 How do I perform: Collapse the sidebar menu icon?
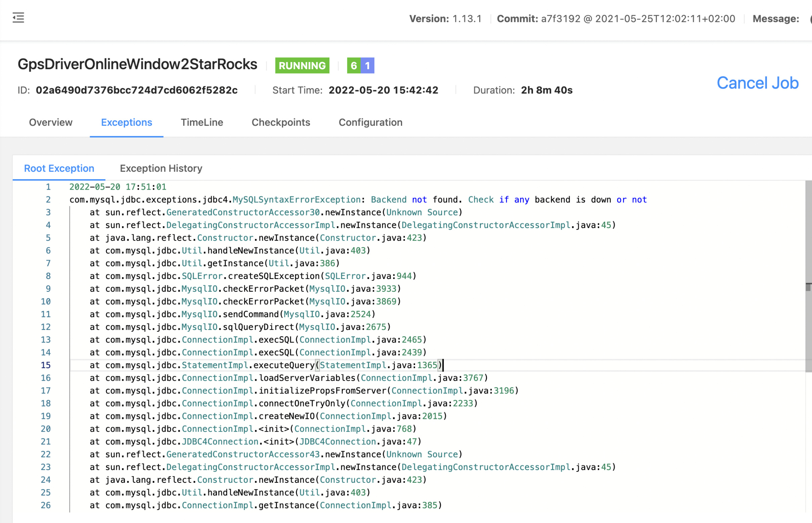tap(18, 18)
